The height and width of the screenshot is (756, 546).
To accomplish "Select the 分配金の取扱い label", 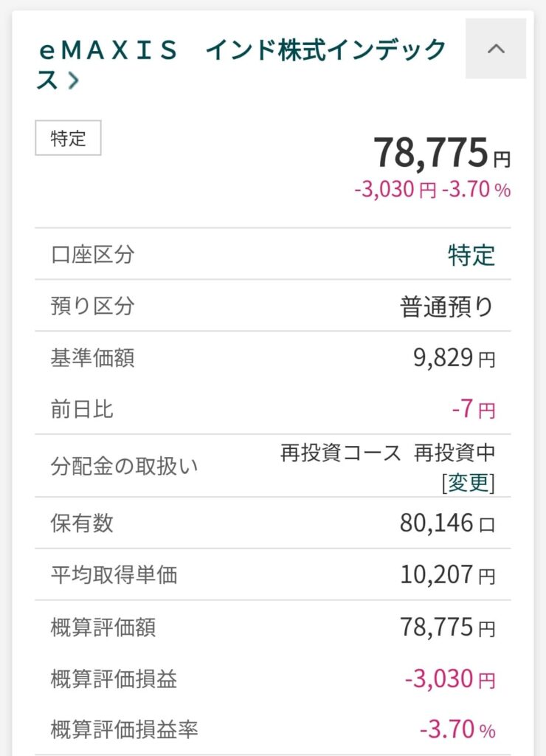I will (x=125, y=467).
